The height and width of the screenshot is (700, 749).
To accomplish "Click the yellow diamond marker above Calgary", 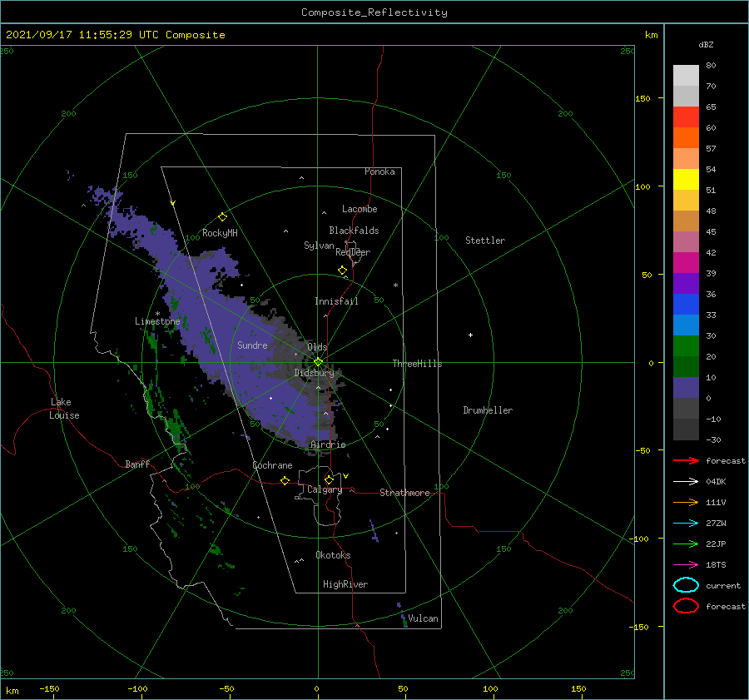I will click(x=329, y=479).
